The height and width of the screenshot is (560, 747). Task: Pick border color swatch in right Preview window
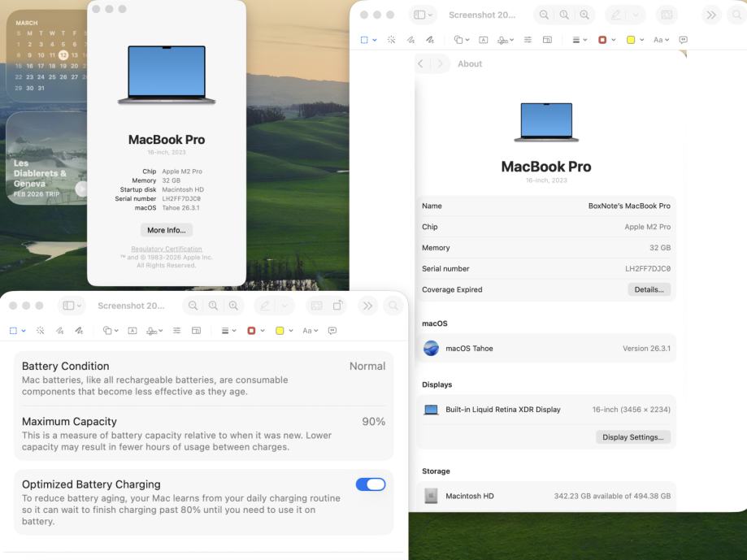point(602,40)
